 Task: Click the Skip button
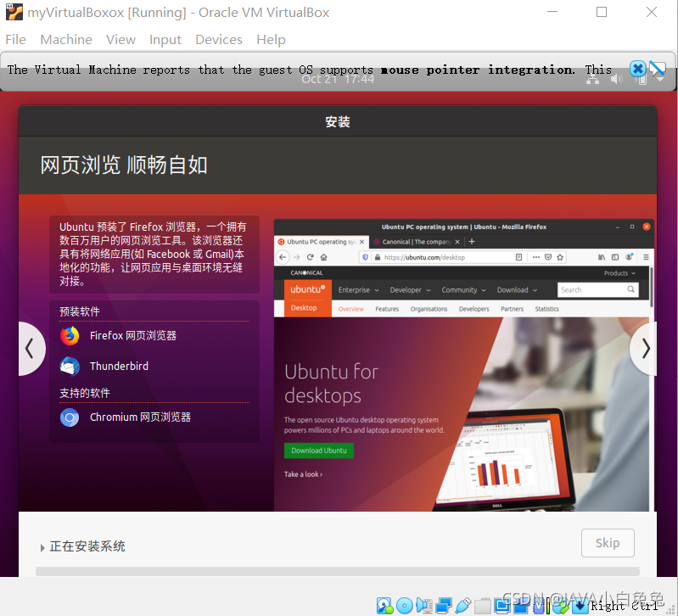[x=608, y=543]
